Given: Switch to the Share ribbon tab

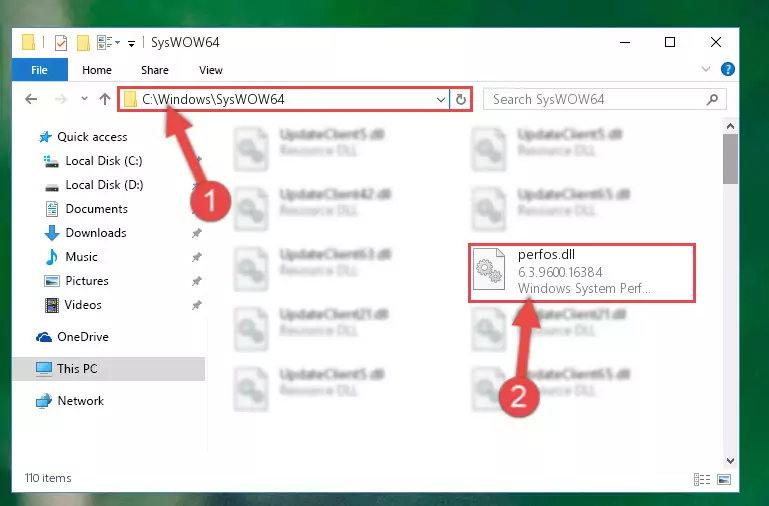Looking at the screenshot, I should [155, 70].
